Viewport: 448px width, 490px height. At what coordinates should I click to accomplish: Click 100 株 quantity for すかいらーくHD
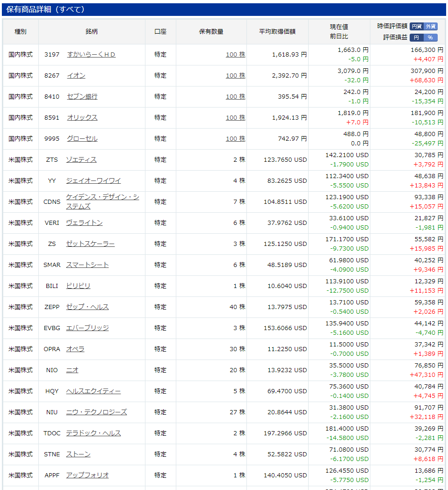pyautogui.click(x=235, y=54)
